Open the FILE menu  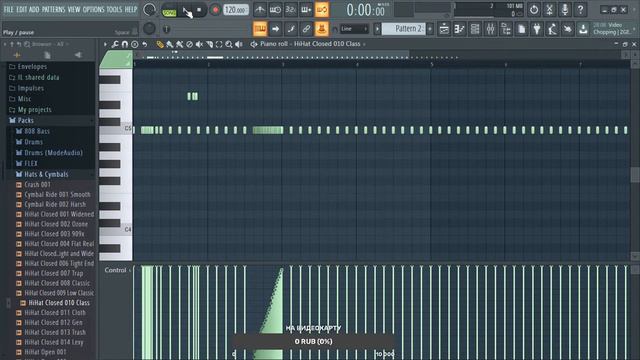[8, 9]
